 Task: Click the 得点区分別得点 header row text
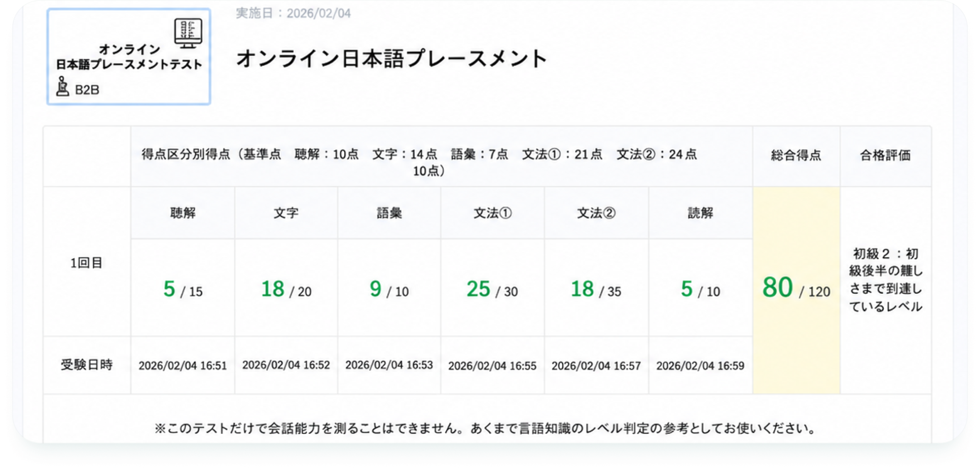click(419, 162)
